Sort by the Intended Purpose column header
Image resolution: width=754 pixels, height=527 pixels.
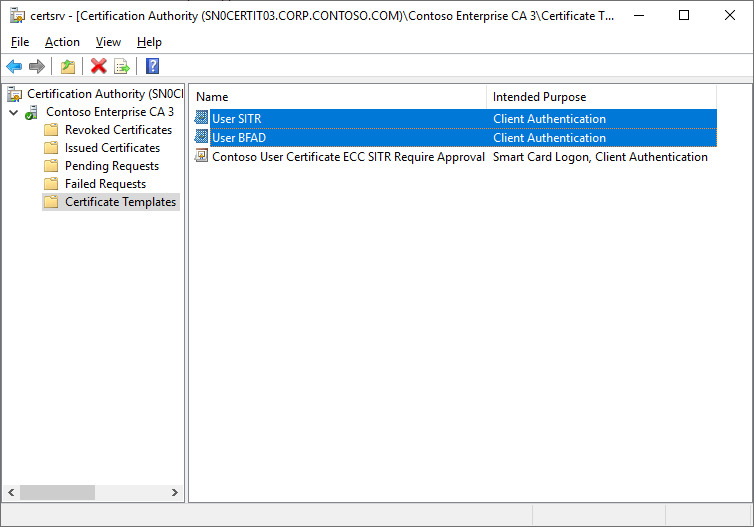pyautogui.click(x=600, y=97)
